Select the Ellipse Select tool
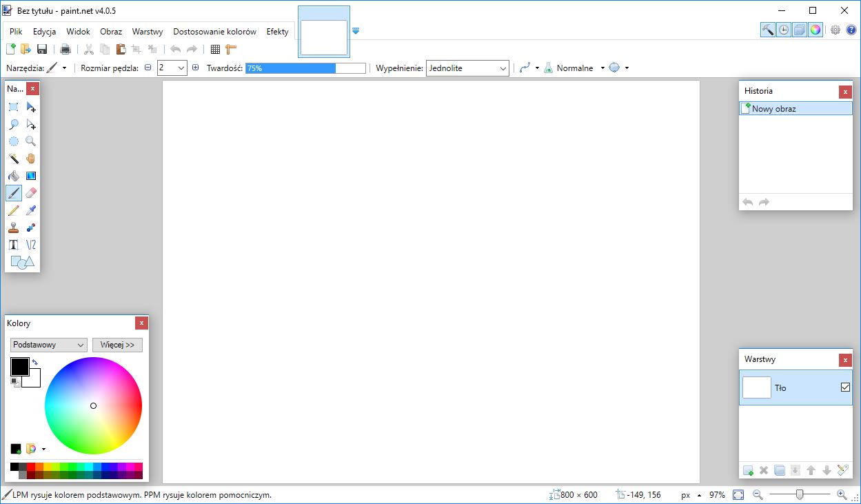Viewport: 861px width, 504px height. (x=14, y=141)
